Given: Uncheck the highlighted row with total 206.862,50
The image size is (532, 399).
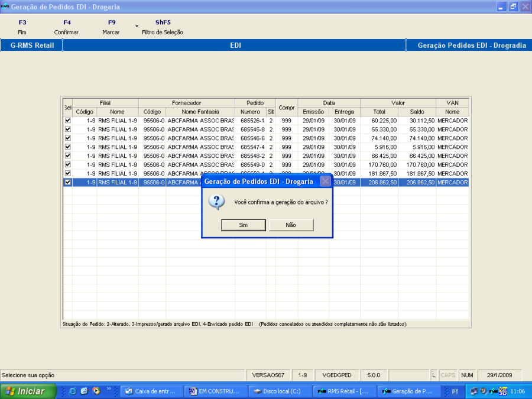Looking at the screenshot, I should tap(68, 182).
